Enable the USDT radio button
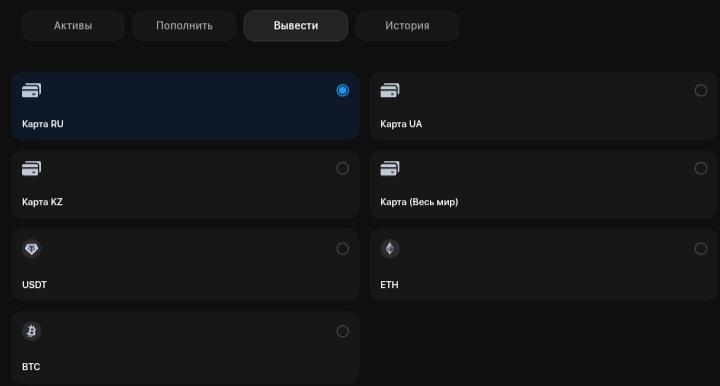Viewport: 720px width, 386px height. point(343,249)
